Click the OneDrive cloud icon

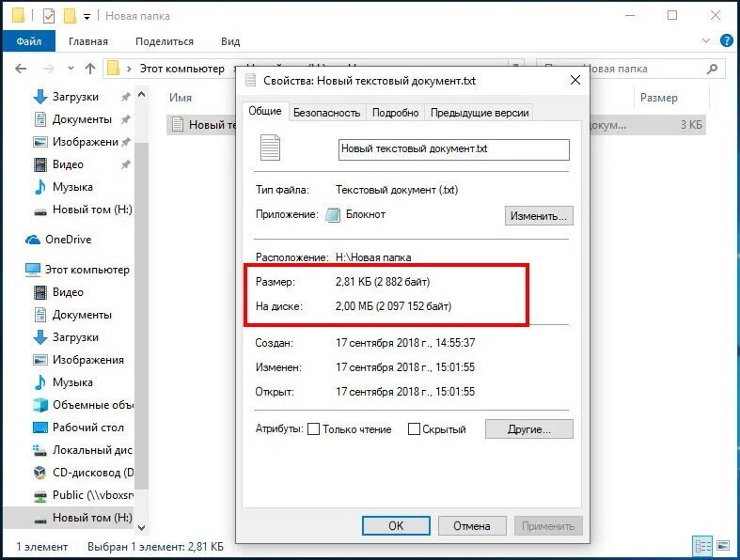(33, 240)
